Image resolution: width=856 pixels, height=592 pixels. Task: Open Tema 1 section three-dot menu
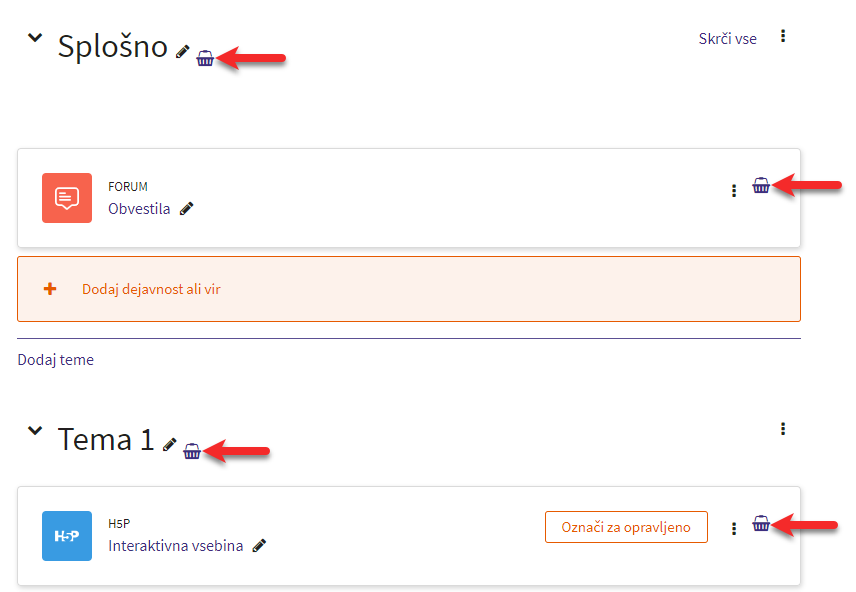coord(783,429)
